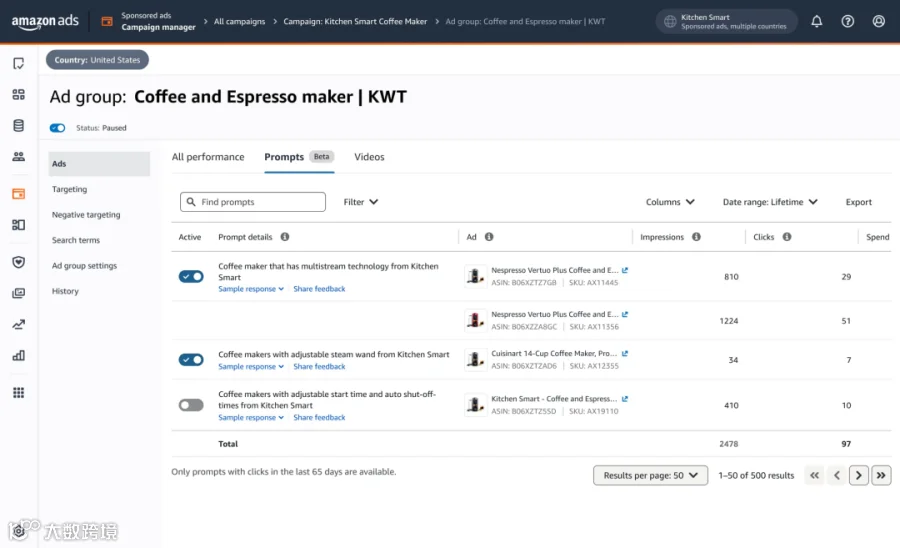Open the Date range Lifetime dropdown
Image resolution: width=900 pixels, height=548 pixels.
click(x=770, y=202)
